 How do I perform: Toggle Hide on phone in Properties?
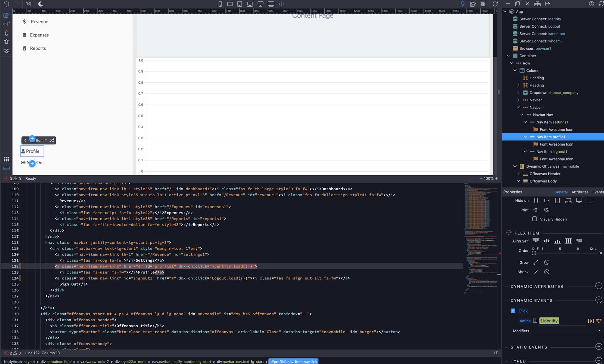536,201
